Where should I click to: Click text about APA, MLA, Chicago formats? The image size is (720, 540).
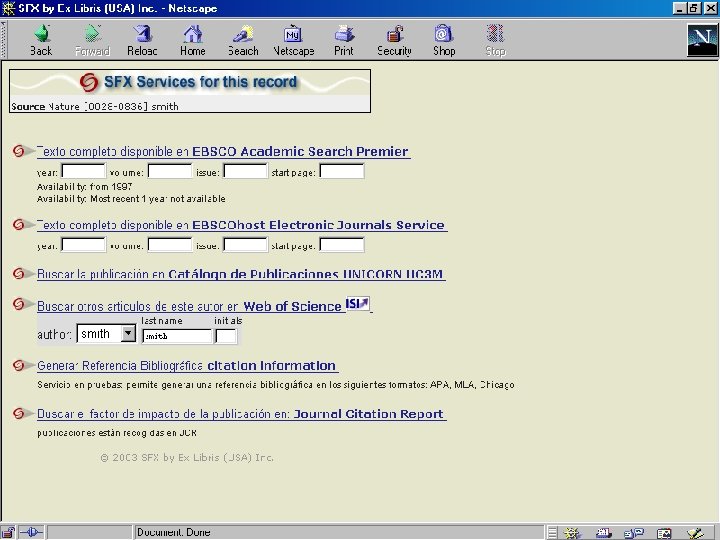point(276,385)
